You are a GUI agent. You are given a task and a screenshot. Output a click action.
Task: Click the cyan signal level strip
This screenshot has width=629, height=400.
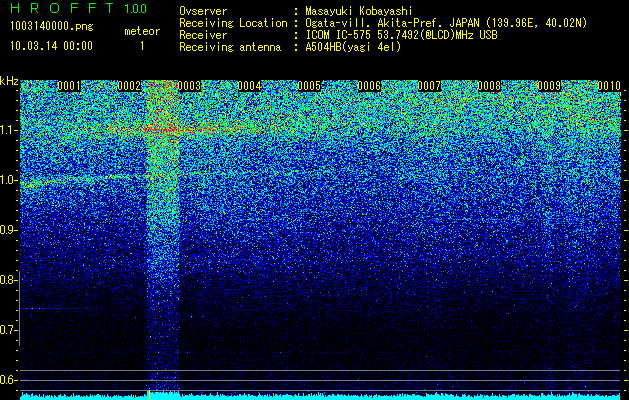point(320,397)
